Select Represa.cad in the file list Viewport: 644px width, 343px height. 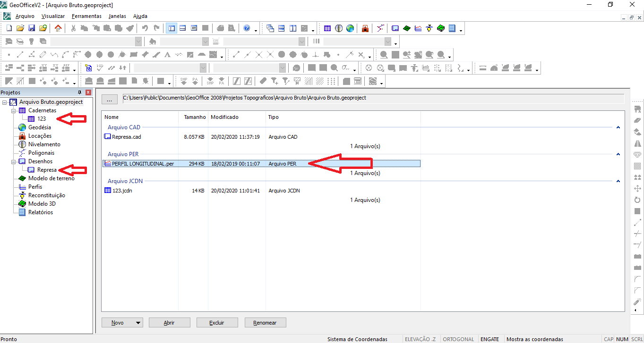pos(126,137)
